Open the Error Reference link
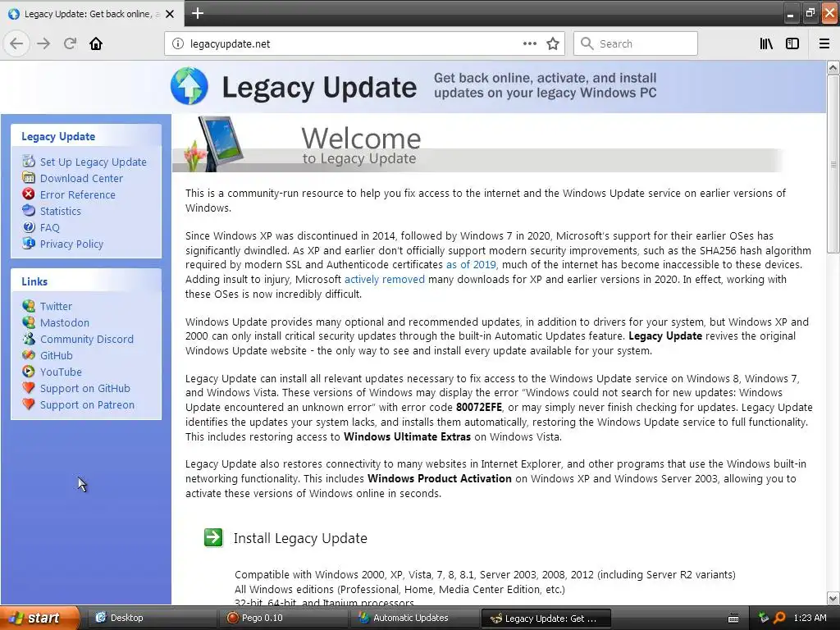Image resolution: width=840 pixels, height=630 pixels. click(78, 195)
